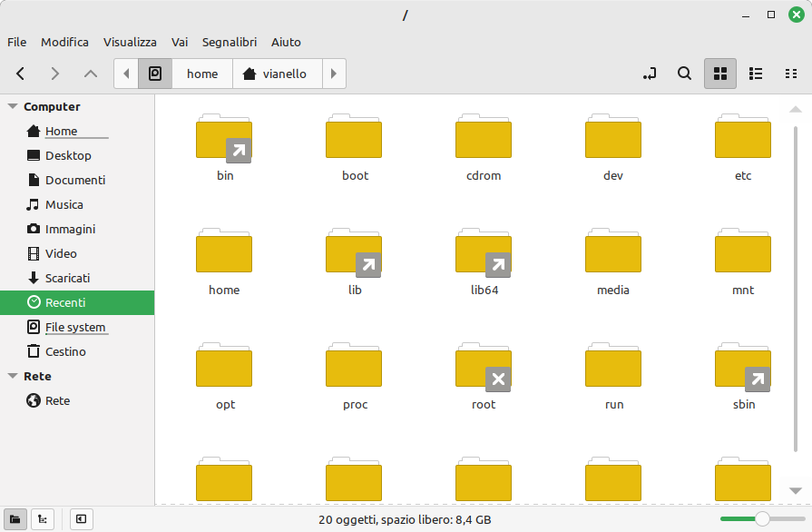Image resolution: width=812 pixels, height=532 pixels.
Task: Select the etc folder icon
Action: pyautogui.click(x=743, y=136)
